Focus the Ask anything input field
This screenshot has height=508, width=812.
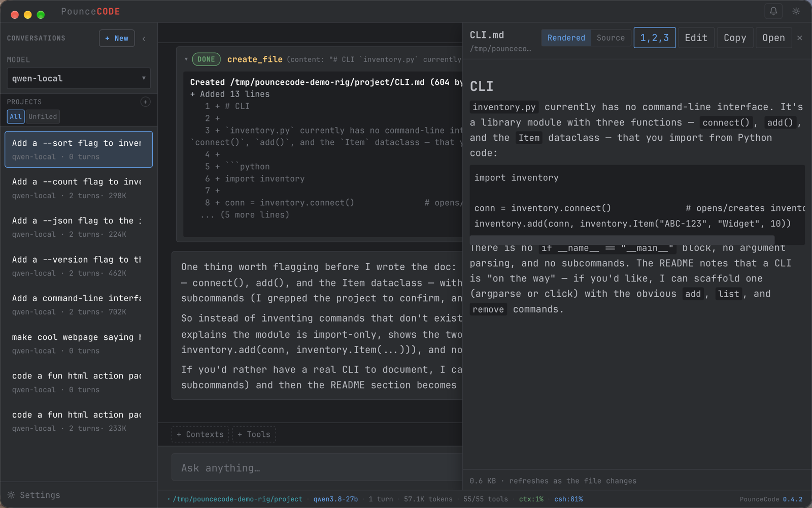pyautogui.click(x=317, y=468)
